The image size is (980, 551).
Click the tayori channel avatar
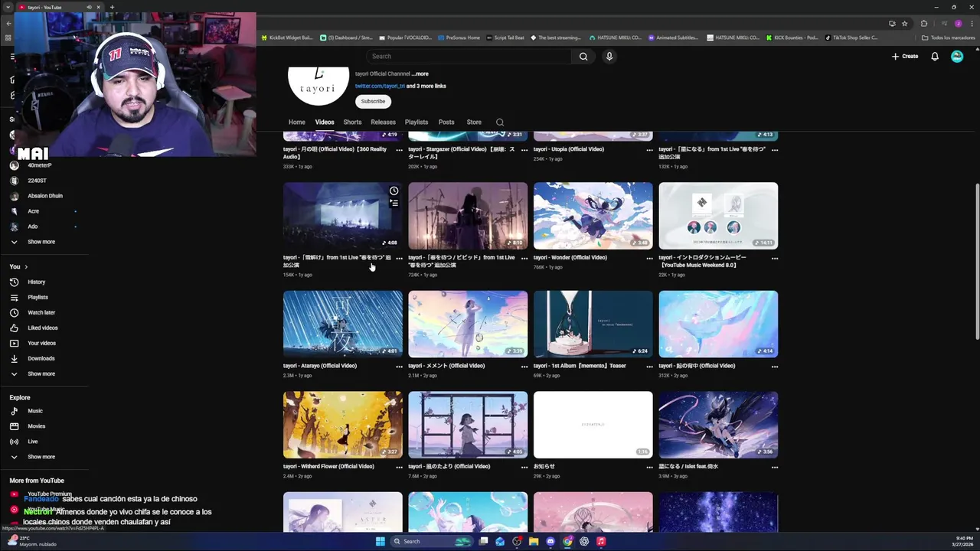tap(318, 84)
